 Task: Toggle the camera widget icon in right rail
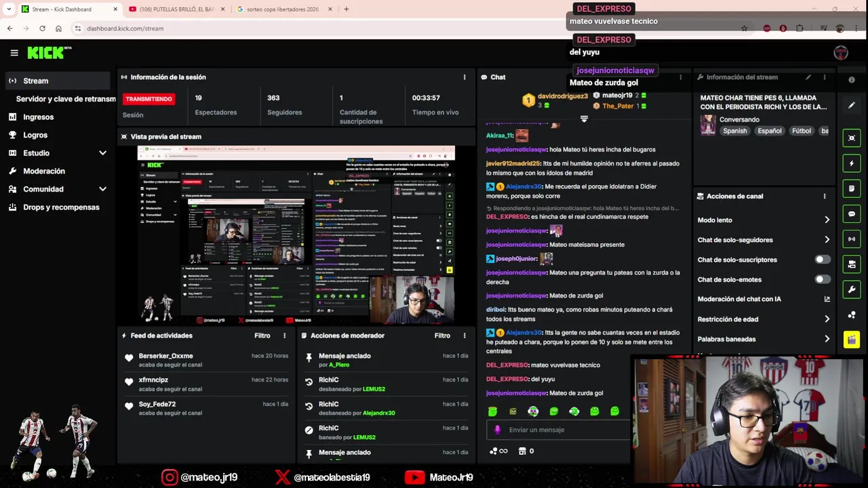[x=852, y=264]
